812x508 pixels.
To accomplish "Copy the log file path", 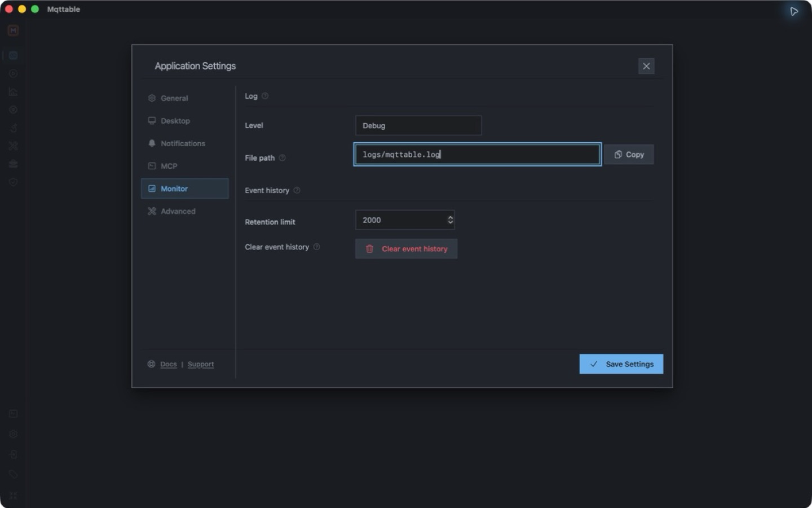I will point(629,154).
